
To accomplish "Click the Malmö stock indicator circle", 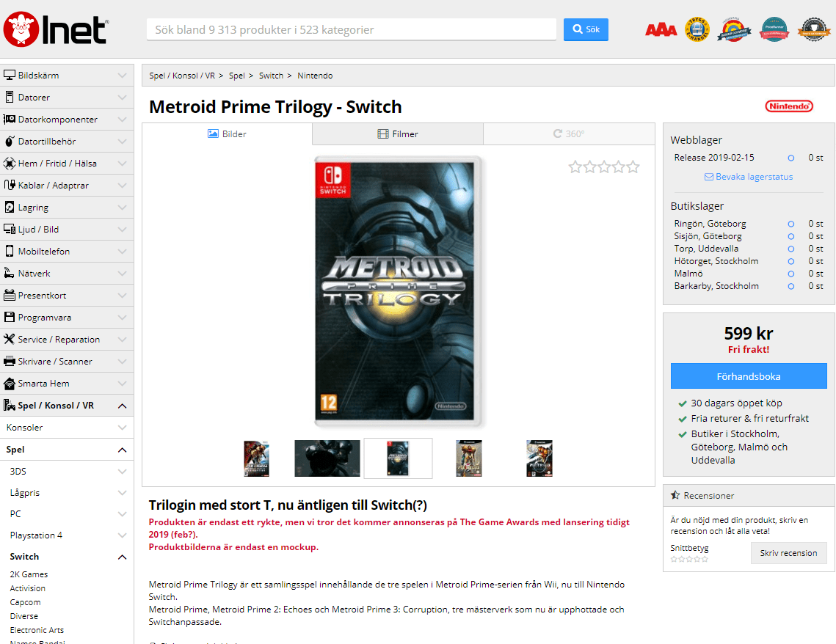I will [791, 274].
